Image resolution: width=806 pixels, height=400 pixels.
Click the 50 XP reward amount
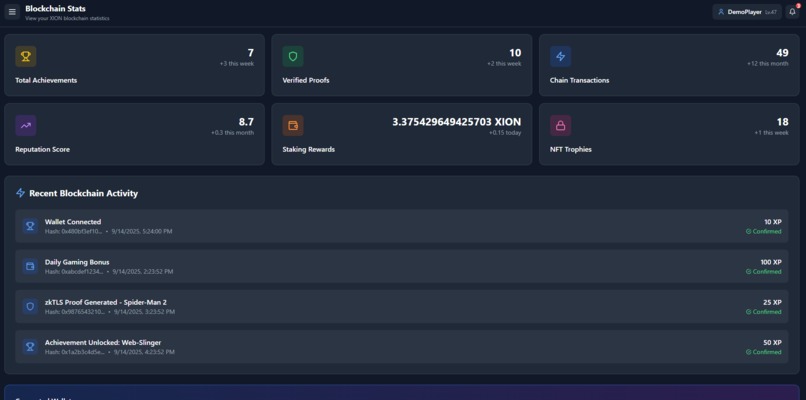tap(773, 342)
